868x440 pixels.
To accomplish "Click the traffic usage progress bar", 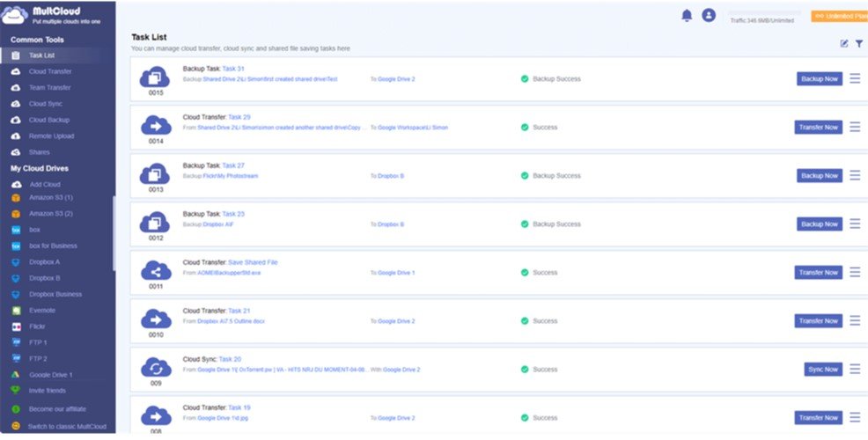I will (x=764, y=12).
